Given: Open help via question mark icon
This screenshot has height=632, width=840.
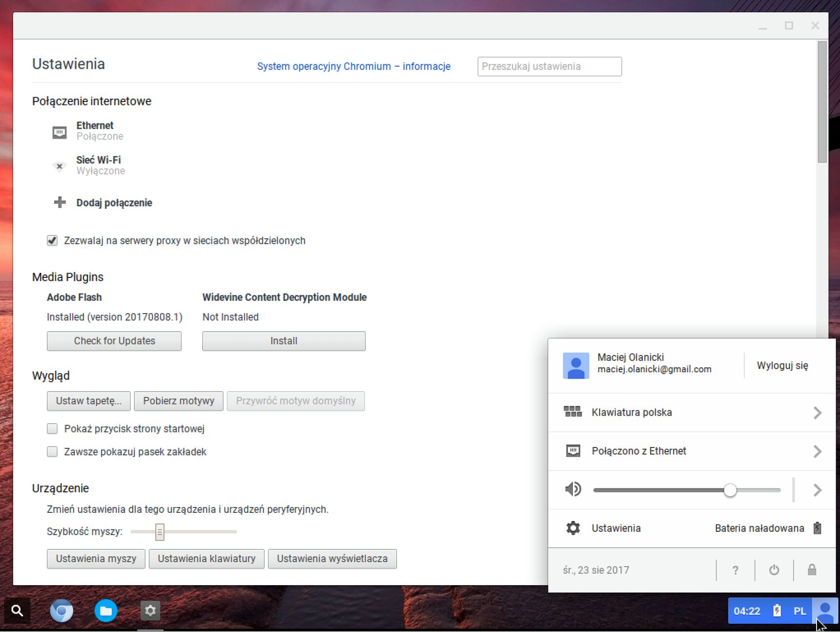Looking at the screenshot, I should (x=735, y=570).
